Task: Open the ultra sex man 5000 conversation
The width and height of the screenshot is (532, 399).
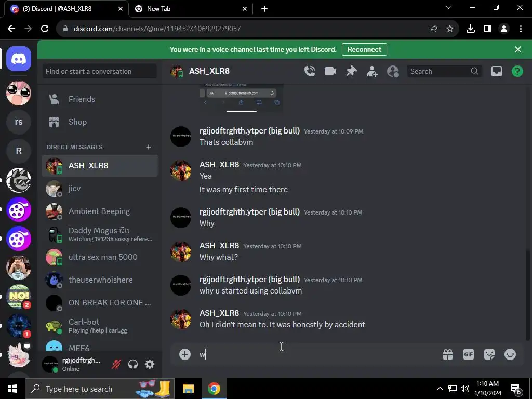Action: pos(100,257)
